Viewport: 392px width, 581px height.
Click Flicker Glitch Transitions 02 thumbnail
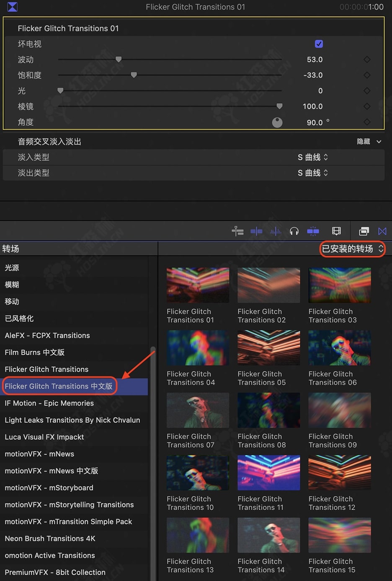269,285
